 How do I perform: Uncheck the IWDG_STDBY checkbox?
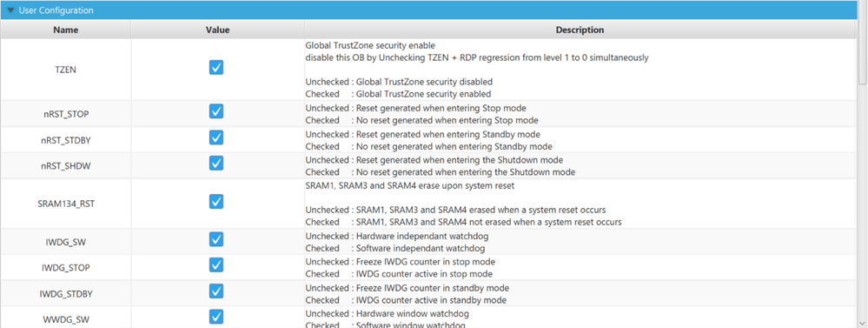coord(216,291)
